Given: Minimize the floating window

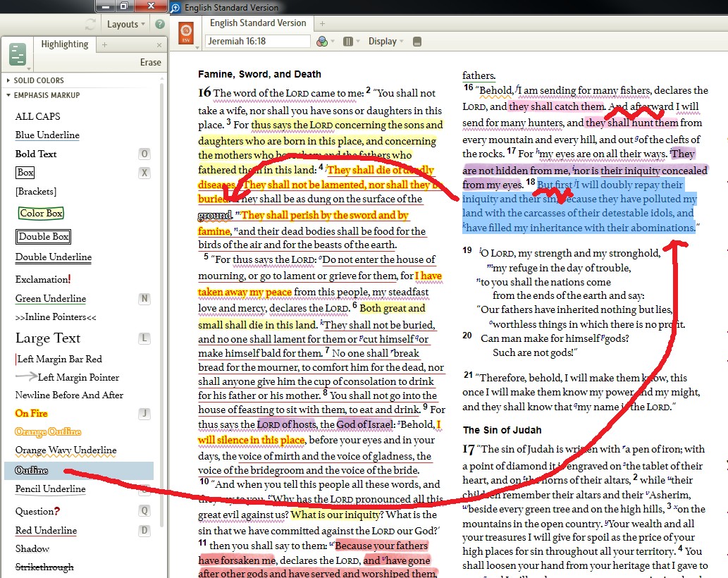Looking at the screenshot, I should (106, 6).
